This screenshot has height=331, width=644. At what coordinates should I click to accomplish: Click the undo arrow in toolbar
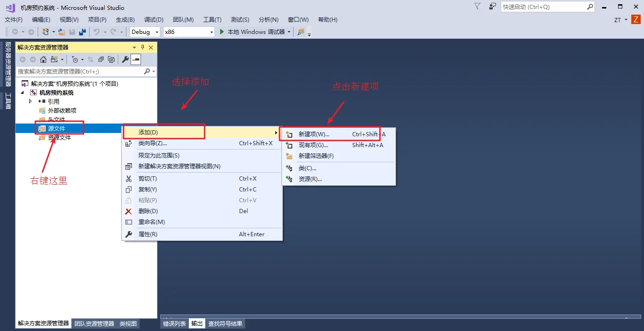click(x=97, y=32)
